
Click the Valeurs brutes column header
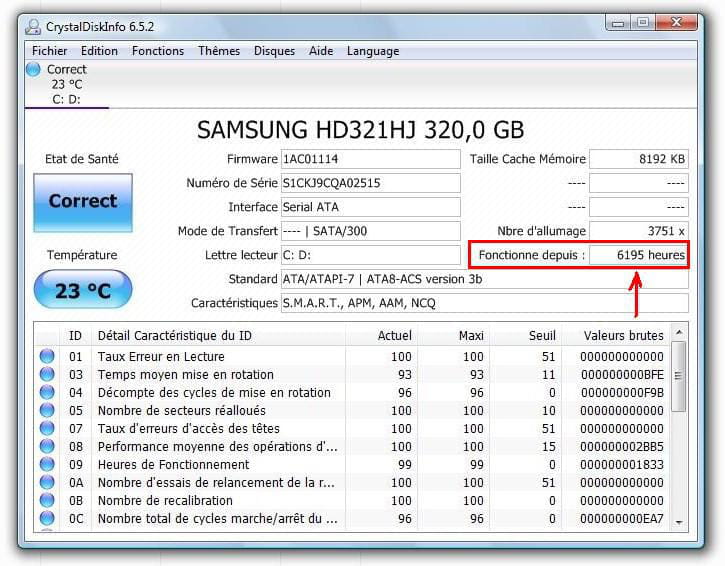[x=616, y=336]
